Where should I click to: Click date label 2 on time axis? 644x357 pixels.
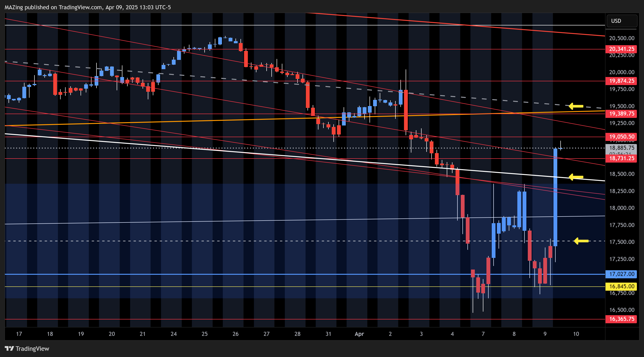click(390, 334)
